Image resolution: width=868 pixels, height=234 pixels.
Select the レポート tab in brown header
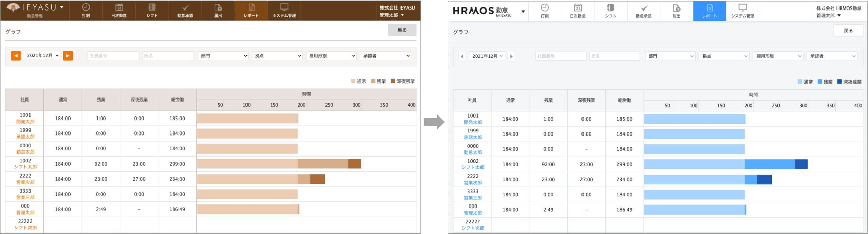coord(251,11)
